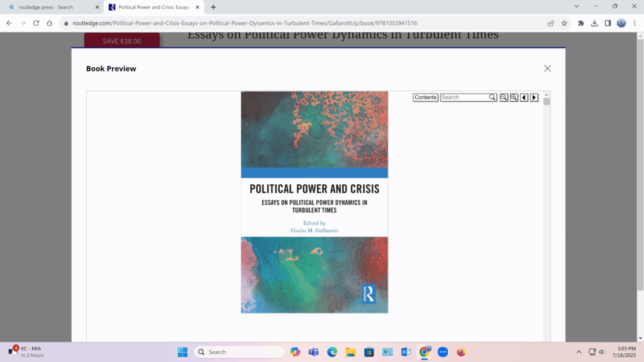Open a new browser tab
644x362 pixels.
click(x=213, y=7)
